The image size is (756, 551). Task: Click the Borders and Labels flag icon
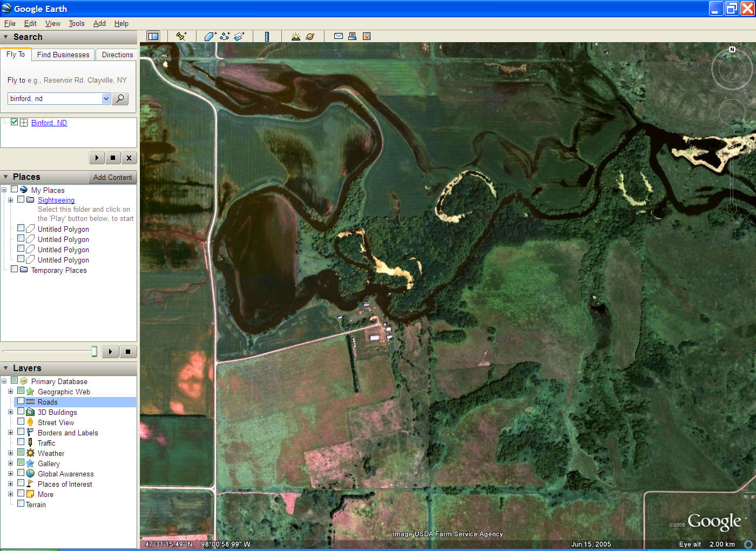coord(30,432)
